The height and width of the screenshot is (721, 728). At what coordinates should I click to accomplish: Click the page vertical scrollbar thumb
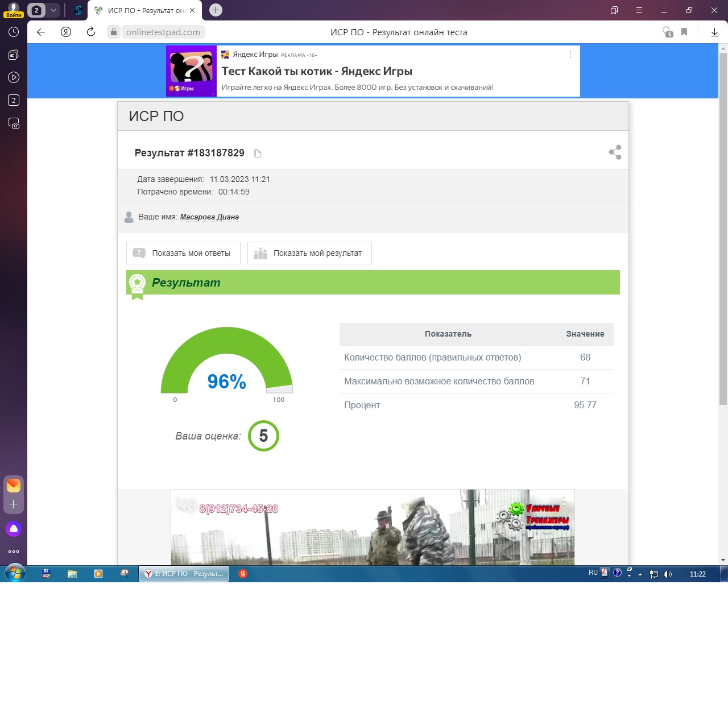(x=723, y=227)
